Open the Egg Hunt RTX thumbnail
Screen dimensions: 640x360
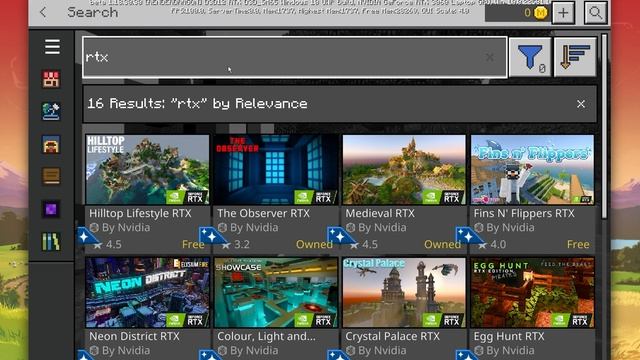(x=532, y=292)
